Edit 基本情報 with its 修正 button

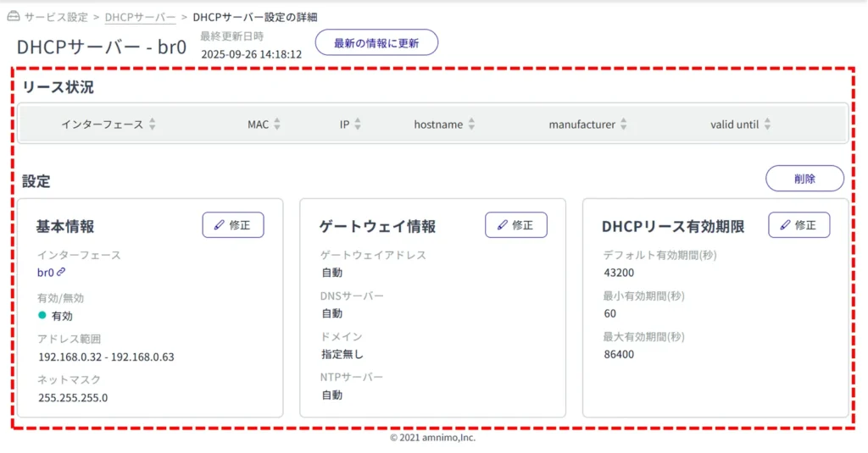(x=233, y=225)
